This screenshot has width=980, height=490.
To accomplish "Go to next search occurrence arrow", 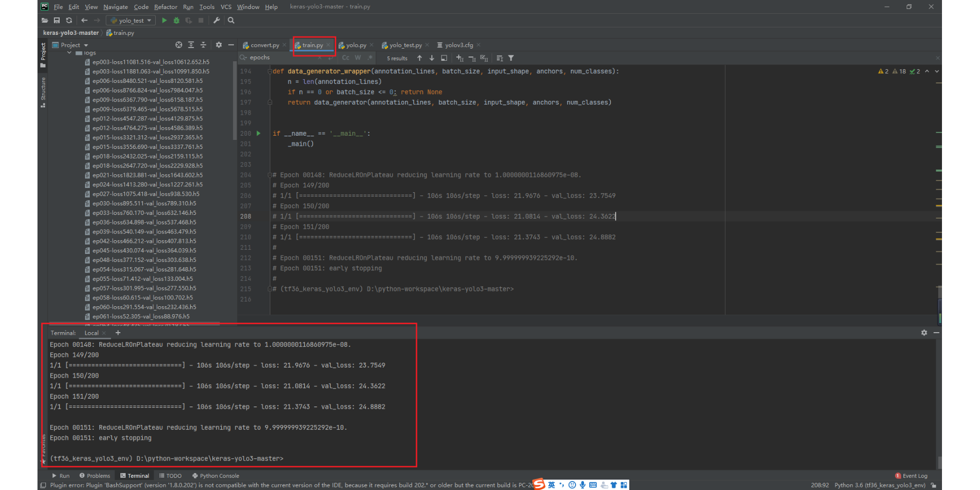I will coord(432,58).
